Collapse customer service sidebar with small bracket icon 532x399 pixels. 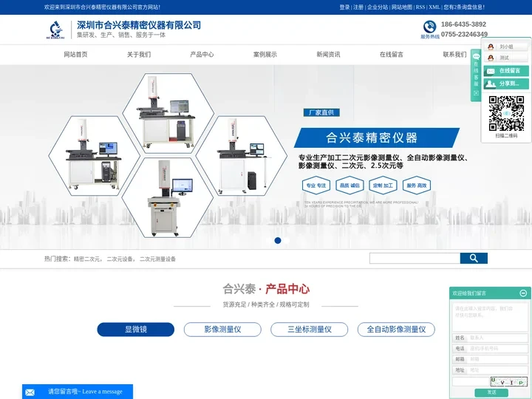pos(476,93)
